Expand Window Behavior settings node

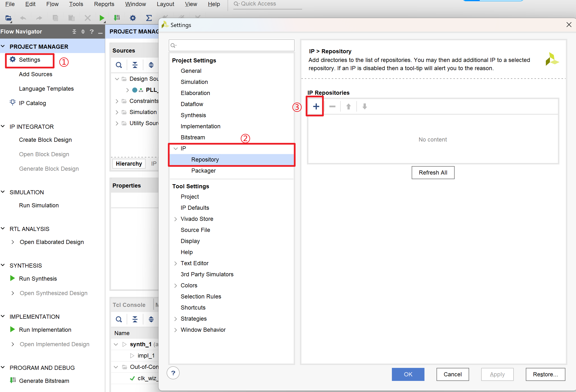tap(176, 330)
